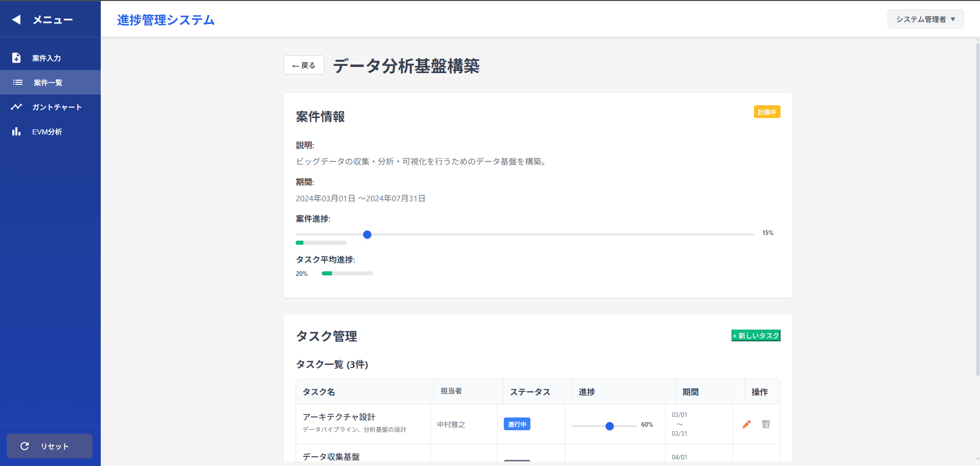
Task: Open the Gantt chart via its line-graph icon
Action: 16,106
